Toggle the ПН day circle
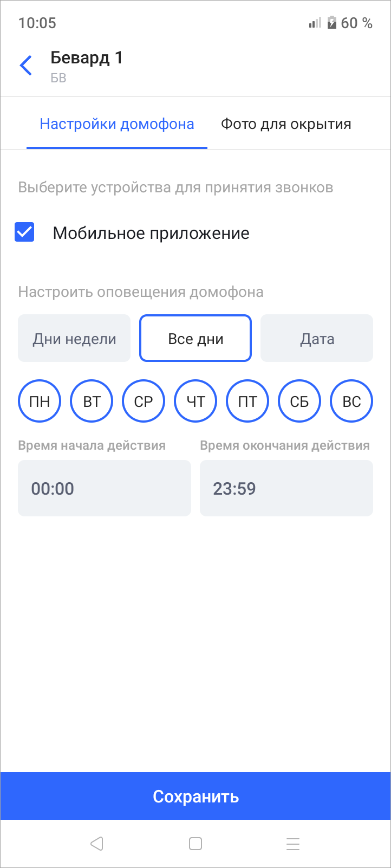The image size is (391, 868). (x=40, y=401)
